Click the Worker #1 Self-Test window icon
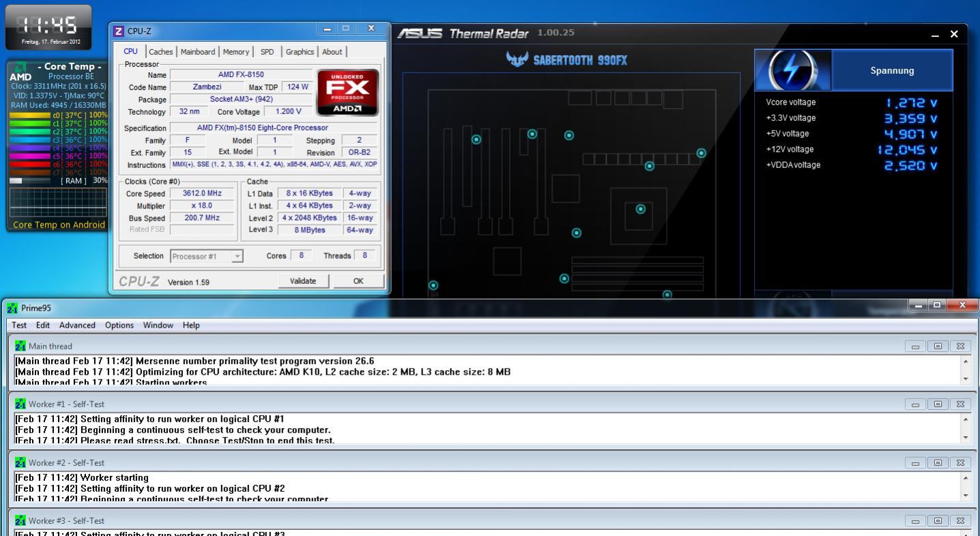980x536 pixels. [20, 404]
